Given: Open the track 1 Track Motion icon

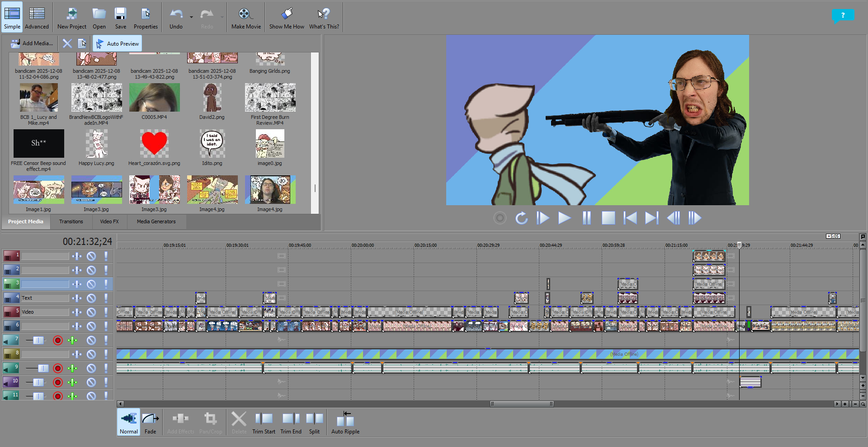Looking at the screenshot, I should tap(77, 256).
